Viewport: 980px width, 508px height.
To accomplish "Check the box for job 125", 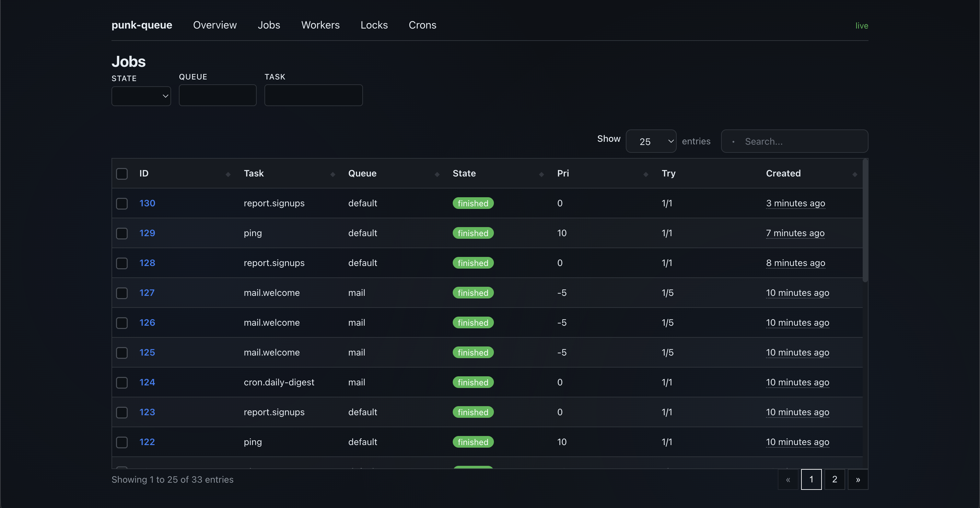I will [122, 353].
